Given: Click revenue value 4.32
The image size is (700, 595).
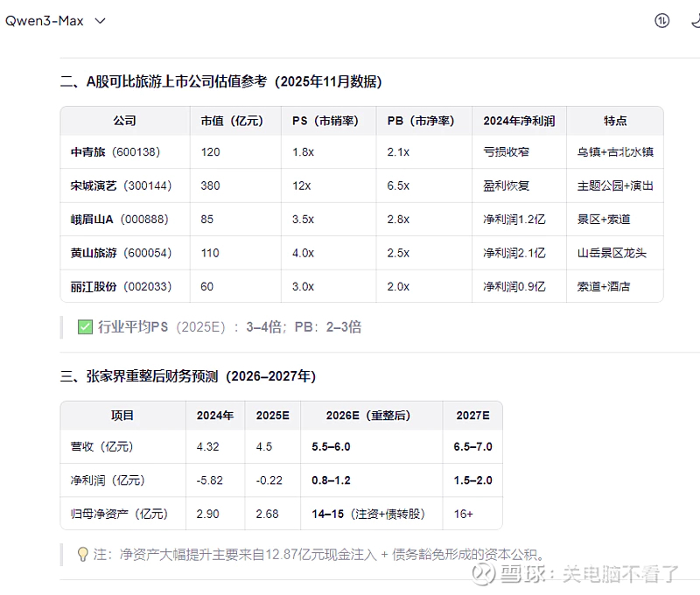Looking at the screenshot, I should 207,447.
